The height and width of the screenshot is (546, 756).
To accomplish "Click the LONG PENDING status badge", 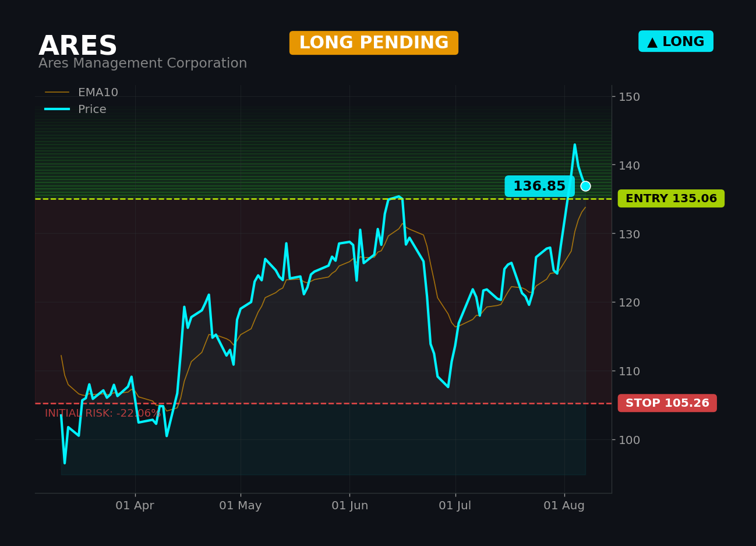I will [x=374, y=43].
